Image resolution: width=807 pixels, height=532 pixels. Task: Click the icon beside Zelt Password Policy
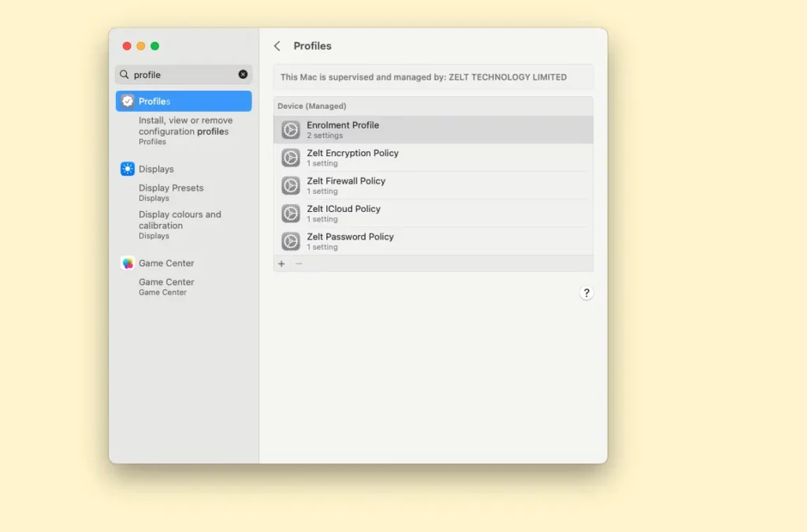(291, 241)
